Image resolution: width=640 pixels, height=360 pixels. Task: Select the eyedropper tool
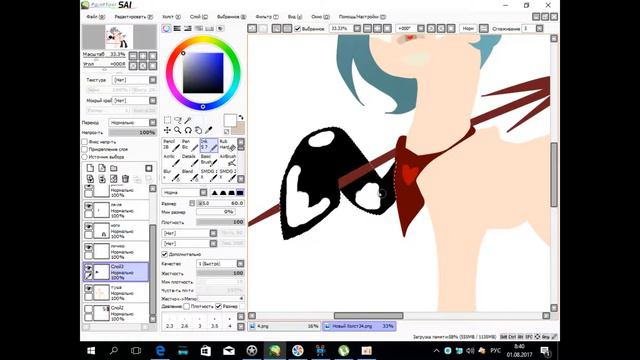[x=209, y=130]
